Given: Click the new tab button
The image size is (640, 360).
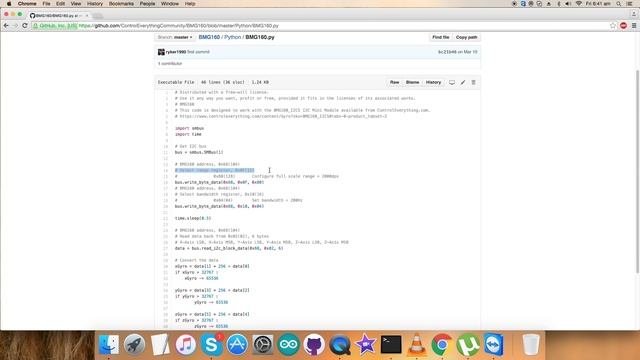Looking at the screenshot, I should (x=98, y=16).
